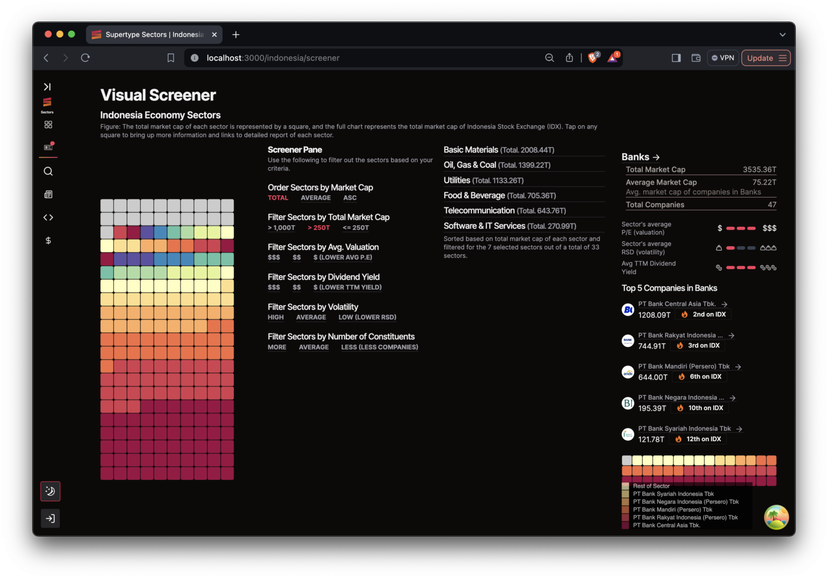Select HIGH under Filter Sectors by Volatility
Image resolution: width=828 pixels, height=579 pixels.
click(x=276, y=317)
